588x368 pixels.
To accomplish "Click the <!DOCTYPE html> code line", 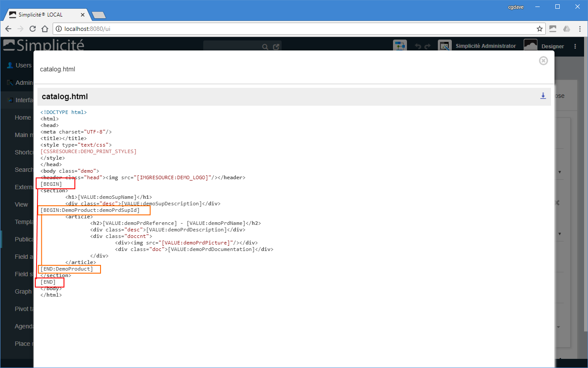I will pos(64,112).
